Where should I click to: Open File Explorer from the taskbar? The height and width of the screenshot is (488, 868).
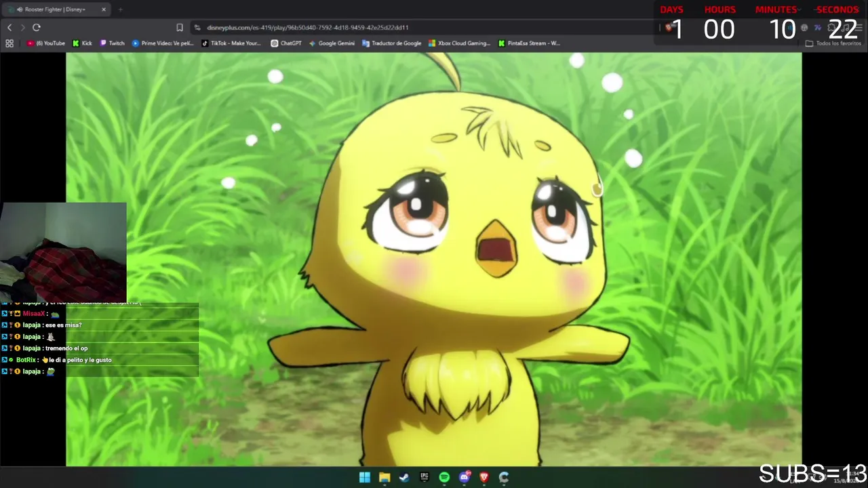384,477
